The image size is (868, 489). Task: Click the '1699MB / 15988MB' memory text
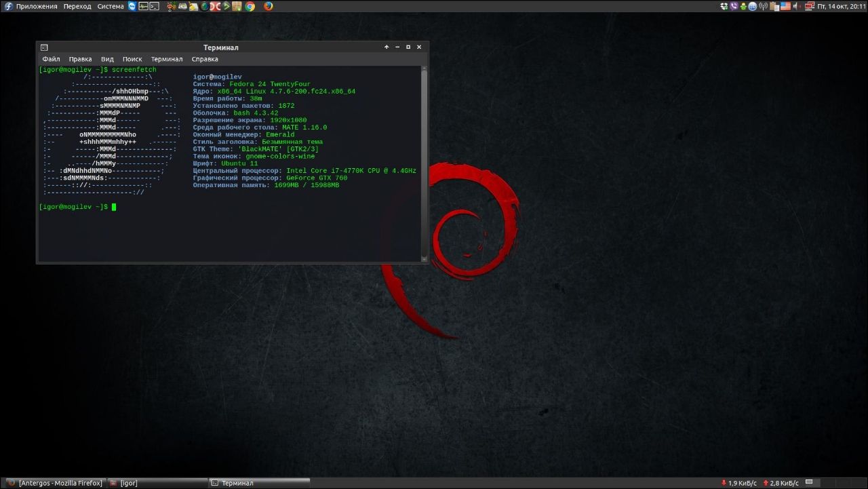click(x=307, y=184)
